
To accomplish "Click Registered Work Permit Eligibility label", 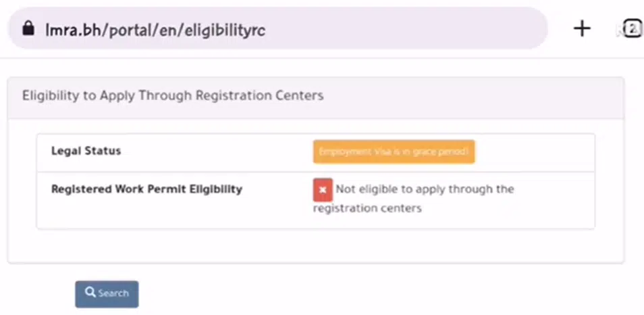I will pyautogui.click(x=146, y=189).
